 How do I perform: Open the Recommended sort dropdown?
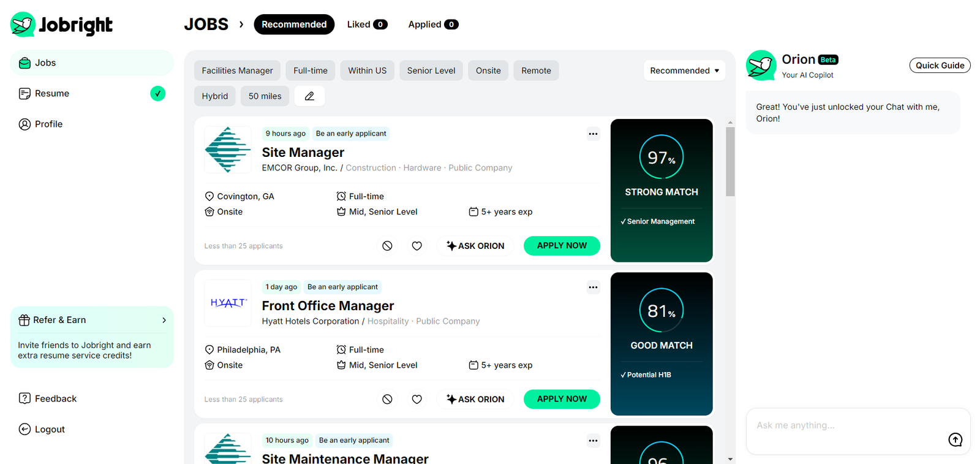point(684,70)
